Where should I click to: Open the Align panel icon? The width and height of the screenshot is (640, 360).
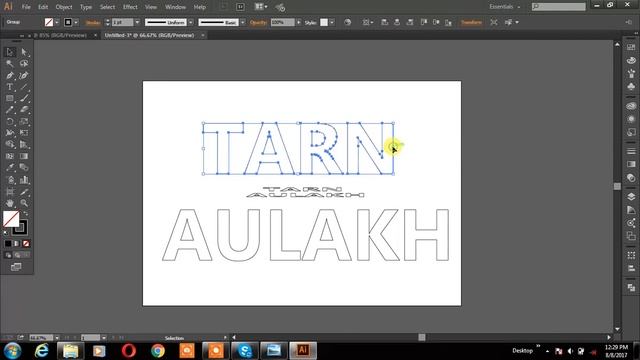(631, 268)
